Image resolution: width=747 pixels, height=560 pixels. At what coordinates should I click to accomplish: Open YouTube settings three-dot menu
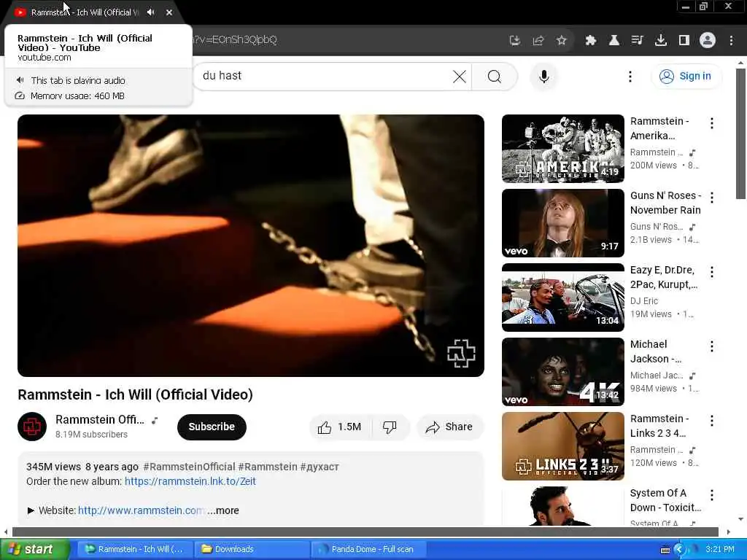pos(630,76)
